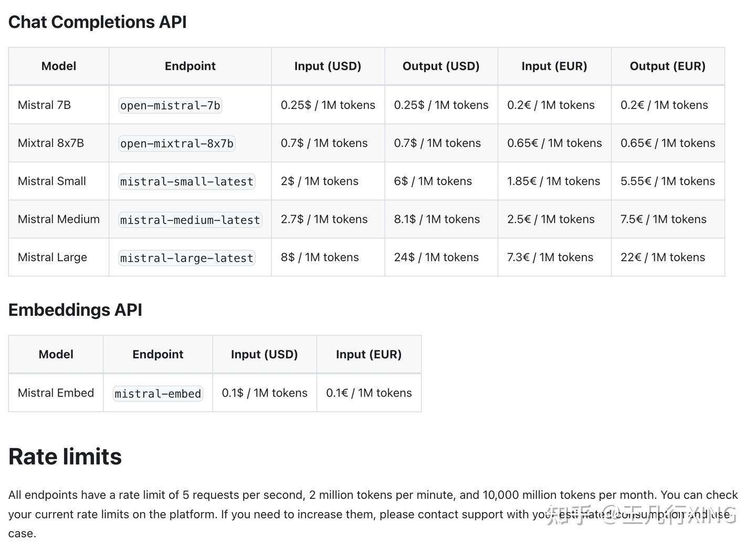Click the Mistral Large model cell

pyautogui.click(x=52, y=258)
